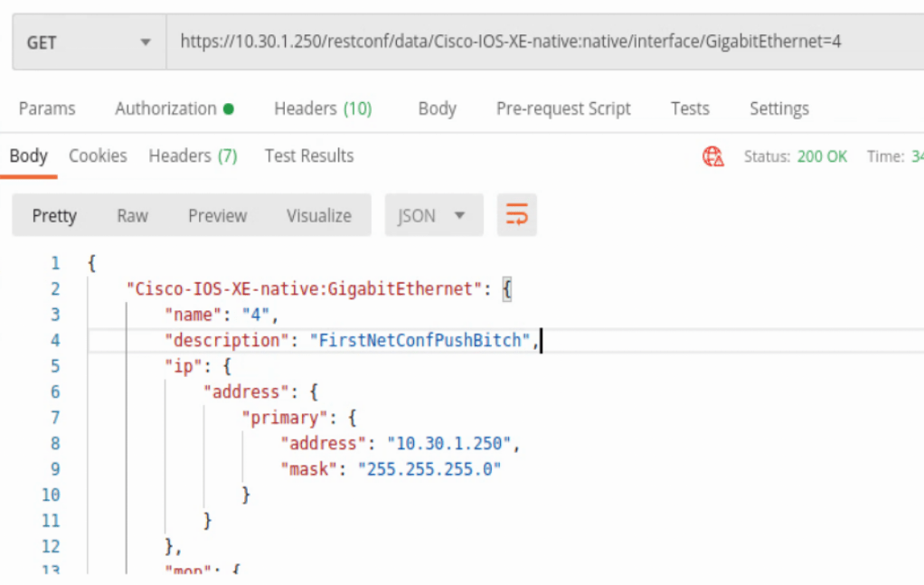
Task: Show the response Cookies tab
Action: tap(98, 156)
